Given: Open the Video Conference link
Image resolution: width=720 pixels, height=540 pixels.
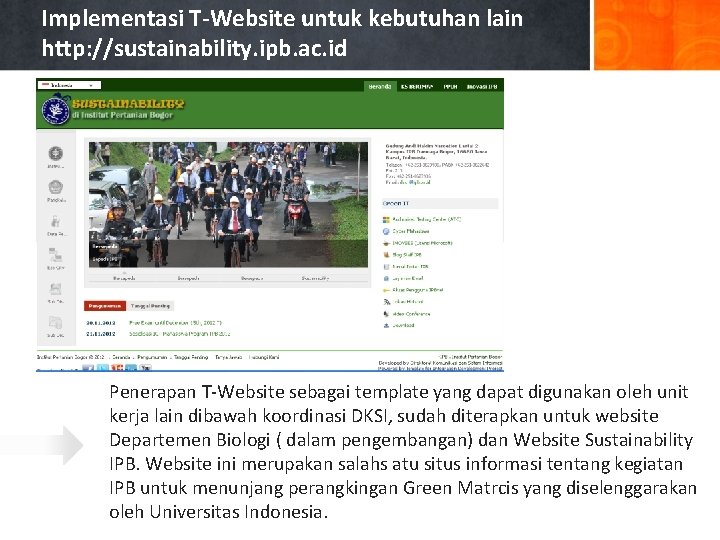Looking at the screenshot, I should [x=411, y=314].
